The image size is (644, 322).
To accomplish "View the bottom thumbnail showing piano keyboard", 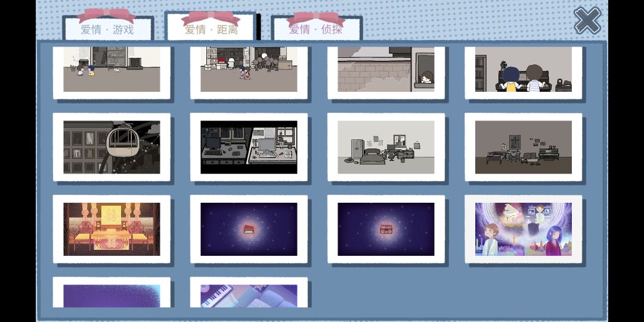I will coord(249,292).
